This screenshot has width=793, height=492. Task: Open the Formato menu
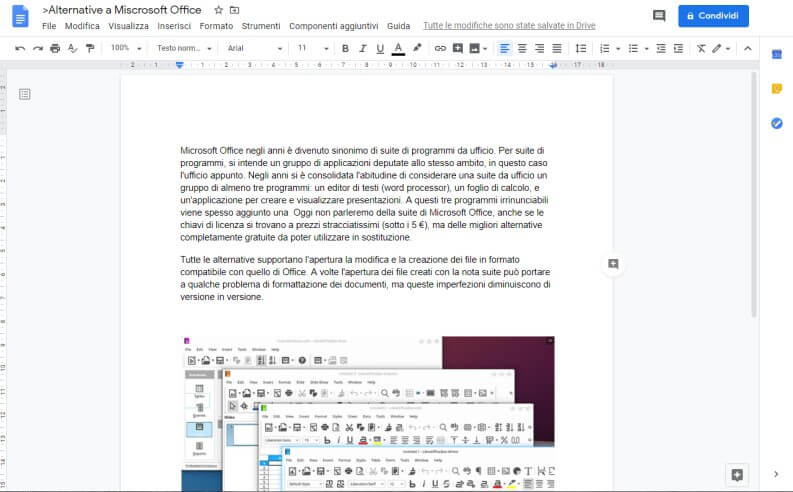coord(216,26)
